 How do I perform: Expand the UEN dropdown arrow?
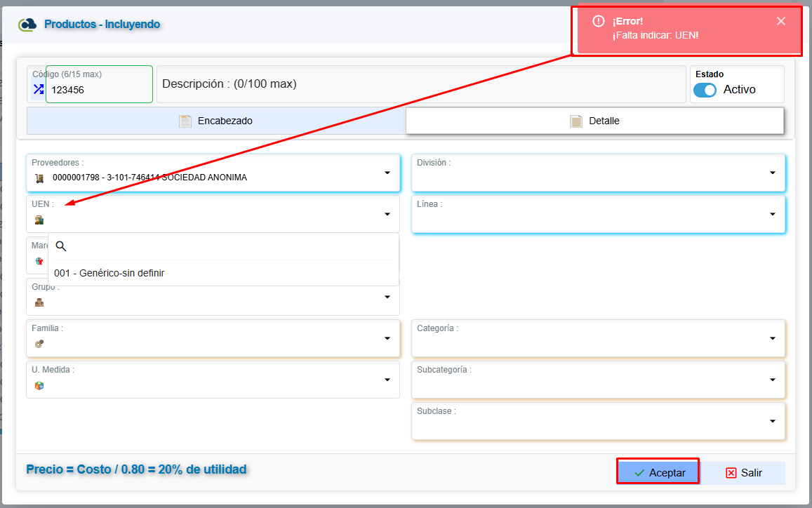[x=387, y=215]
